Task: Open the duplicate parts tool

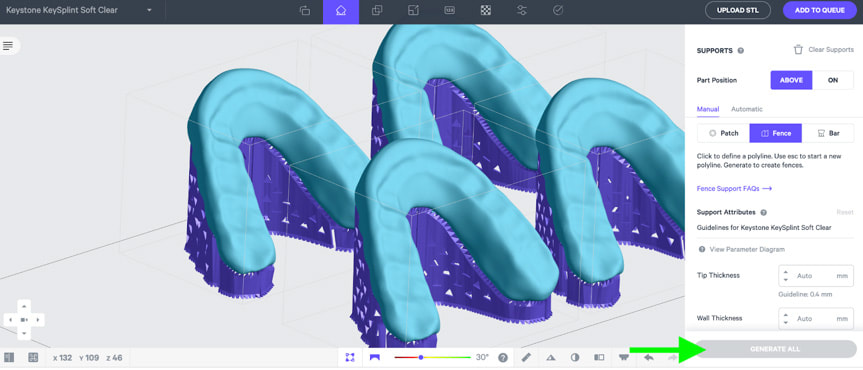Action: pyautogui.click(x=377, y=10)
